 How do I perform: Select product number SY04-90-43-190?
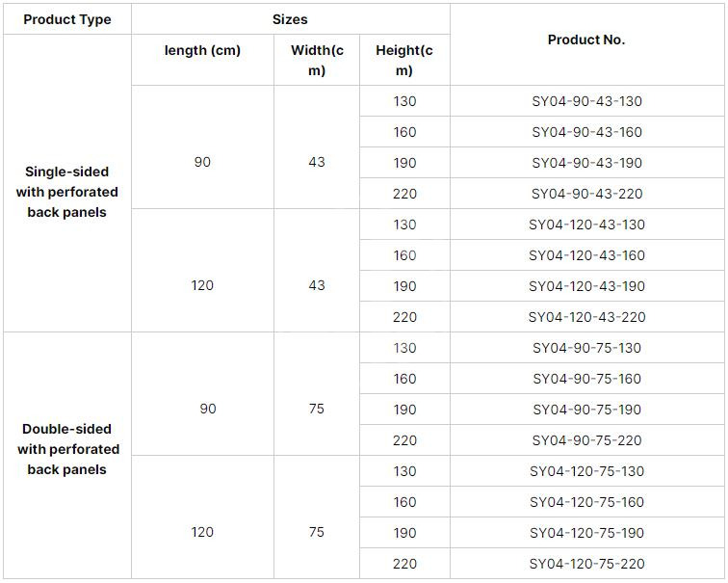pyautogui.click(x=586, y=163)
